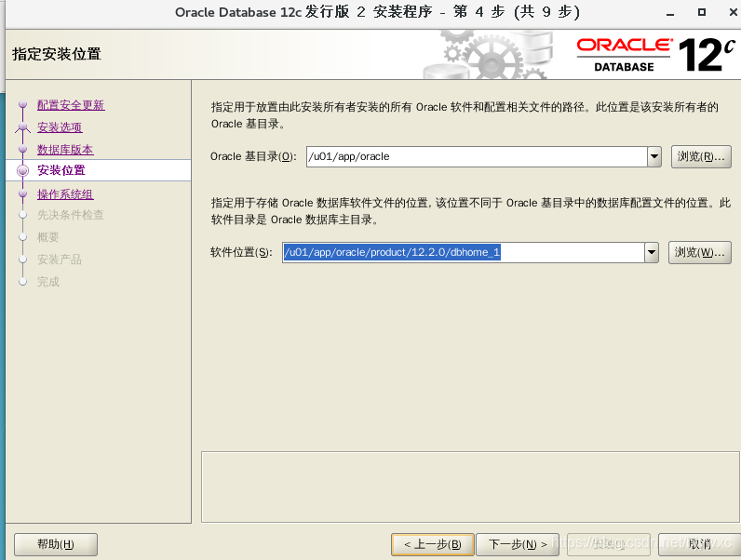Click the 配置安全更新 step bullet
This screenshot has height=560, width=741.
click(22, 105)
